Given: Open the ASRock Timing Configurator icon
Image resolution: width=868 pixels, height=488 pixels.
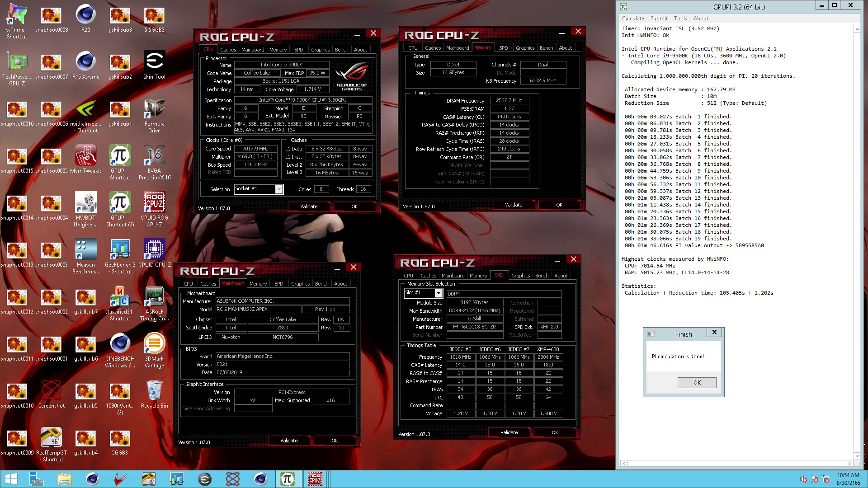Looking at the screenshot, I should point(154,303).
